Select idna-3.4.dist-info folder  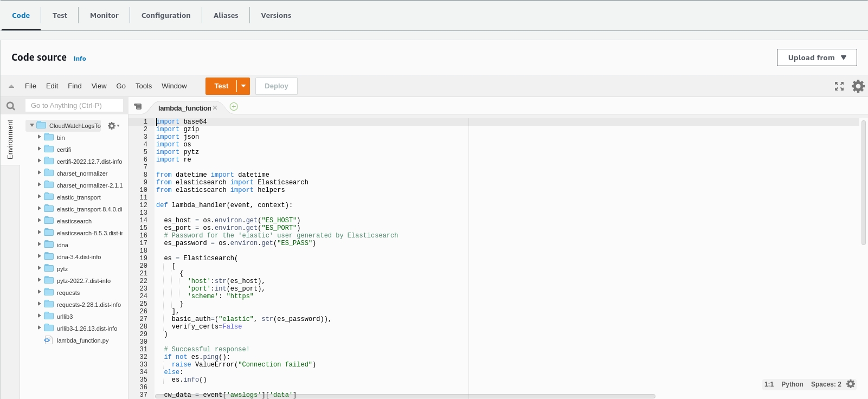(79, 257)
